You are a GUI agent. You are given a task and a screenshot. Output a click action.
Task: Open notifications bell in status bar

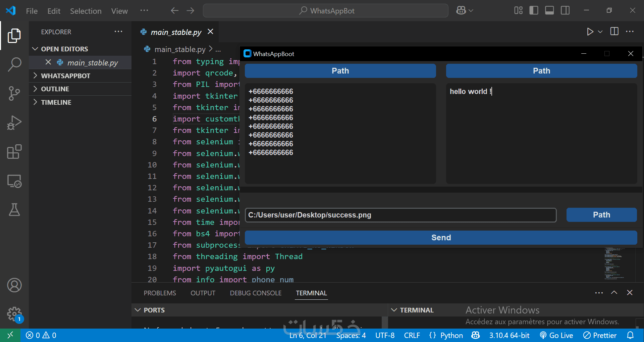point(631,335)
